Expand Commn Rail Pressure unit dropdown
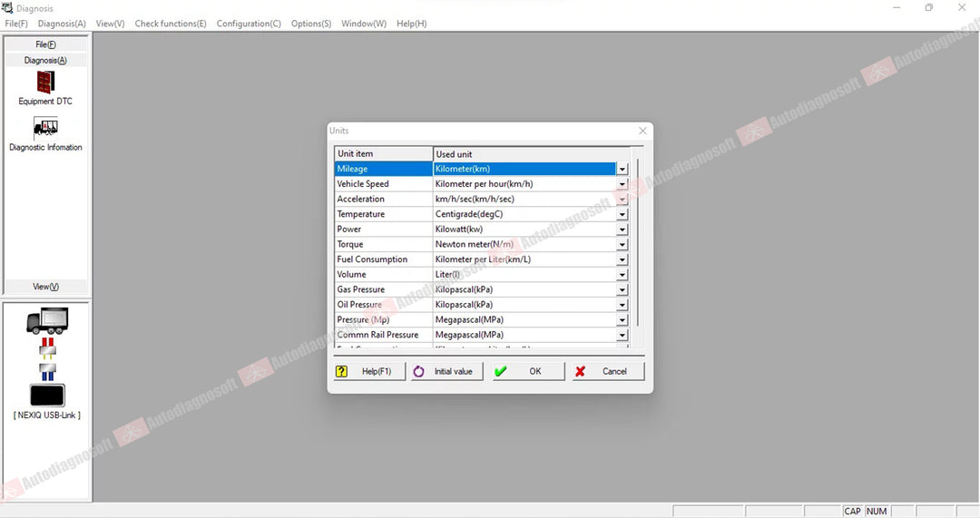The height and width of the screenshot is (518, 980). coord(622,335)
